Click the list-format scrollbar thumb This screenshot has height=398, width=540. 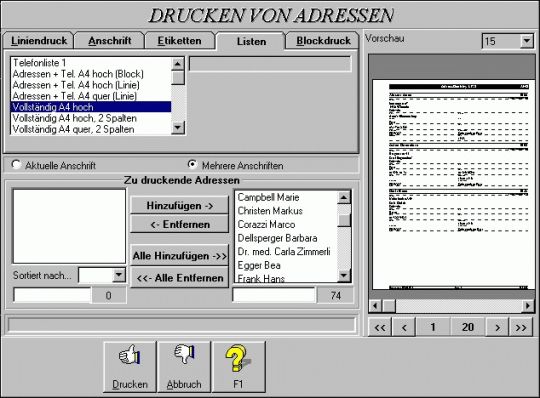178,77
